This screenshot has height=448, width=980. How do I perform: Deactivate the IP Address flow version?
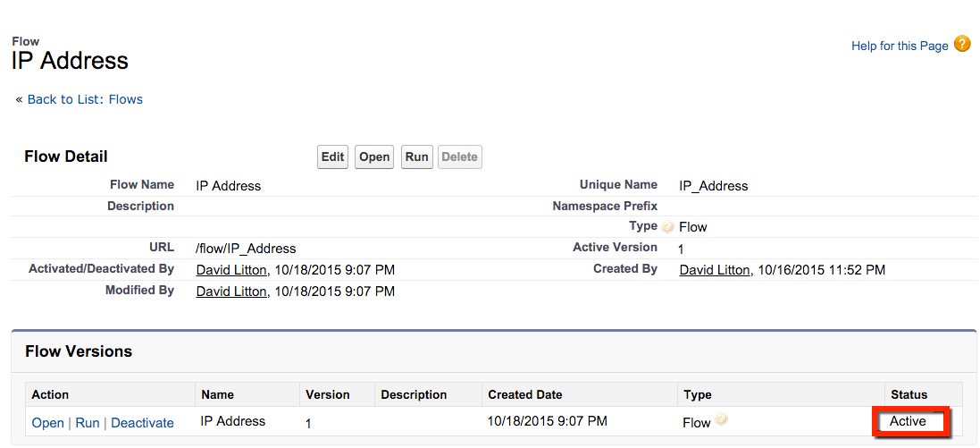[142, 423]
